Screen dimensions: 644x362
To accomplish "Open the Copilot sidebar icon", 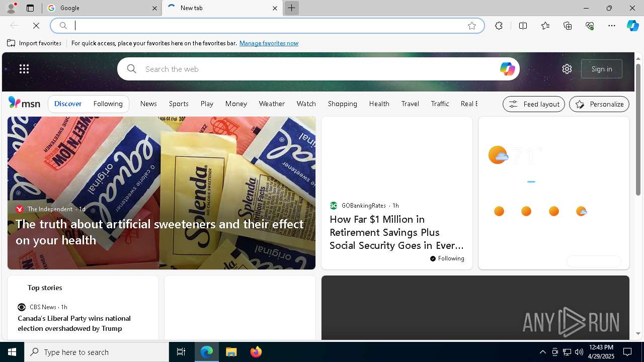I will (x=633, y=26).
